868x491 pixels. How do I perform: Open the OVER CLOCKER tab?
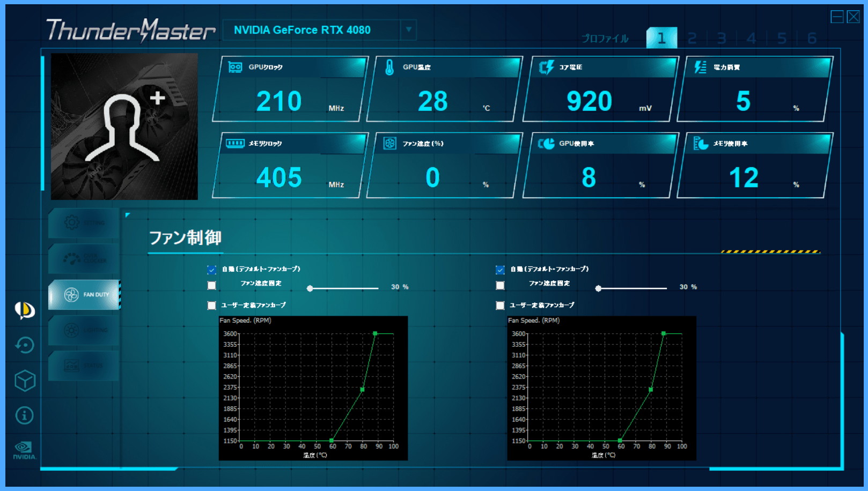(x=84, y=259)
